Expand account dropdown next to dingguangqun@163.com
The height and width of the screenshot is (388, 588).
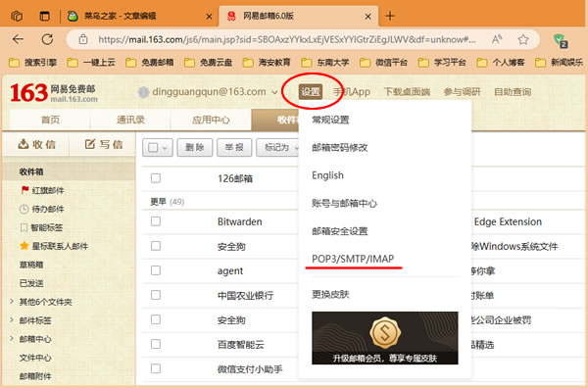[274, 92]
